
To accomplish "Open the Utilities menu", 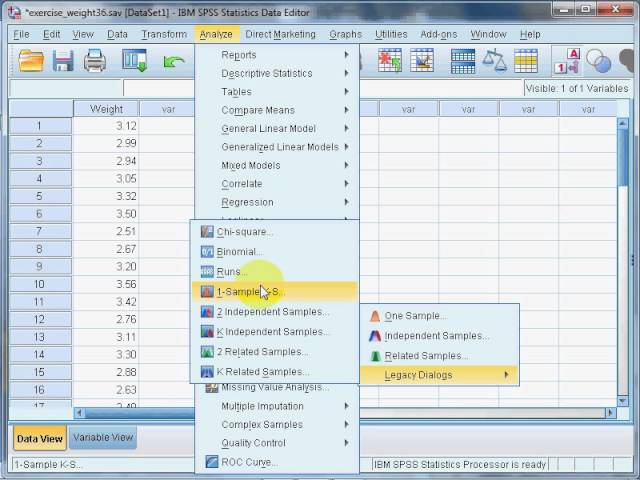I will (391, 34).
